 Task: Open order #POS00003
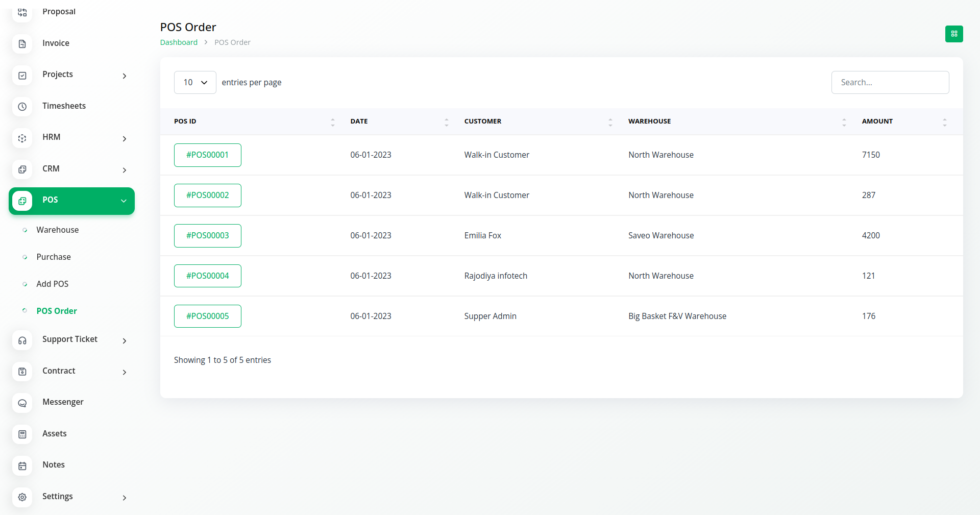pyautogui.click(x=207, y=235)
